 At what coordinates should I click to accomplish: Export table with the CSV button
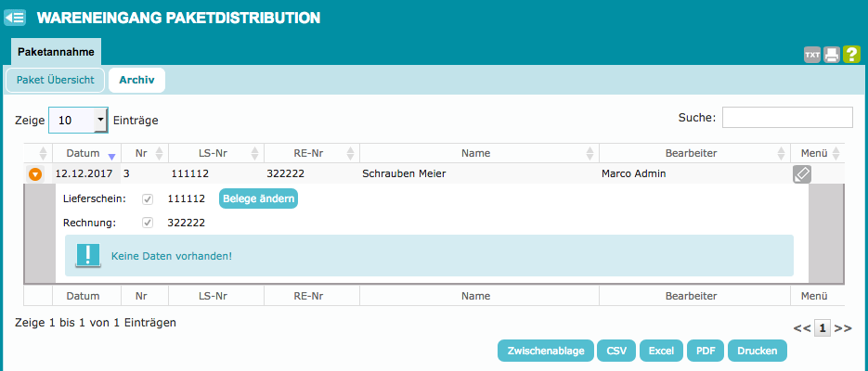[x=616, y=351]
